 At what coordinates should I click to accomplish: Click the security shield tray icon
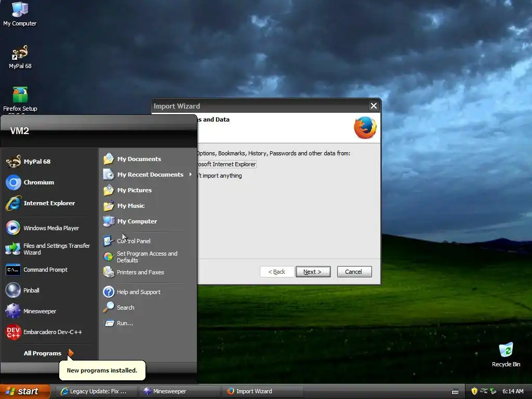[x=474, y=391]
